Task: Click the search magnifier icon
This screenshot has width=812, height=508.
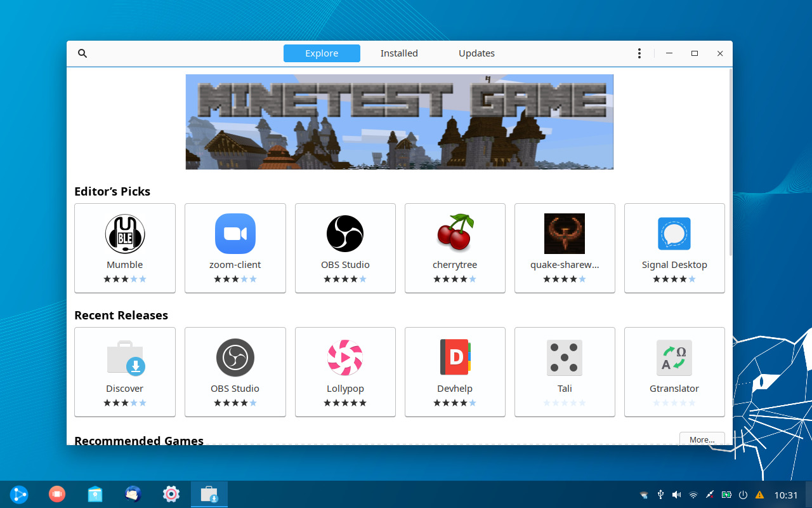Action: click(82, 53)
